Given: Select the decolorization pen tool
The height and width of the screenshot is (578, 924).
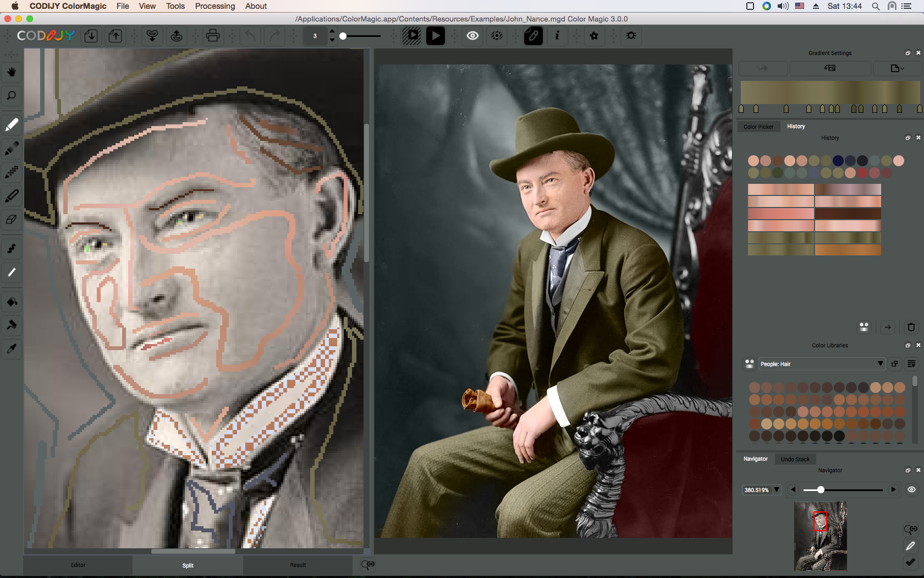Looking at the screenshot, I should click(12, 272).
